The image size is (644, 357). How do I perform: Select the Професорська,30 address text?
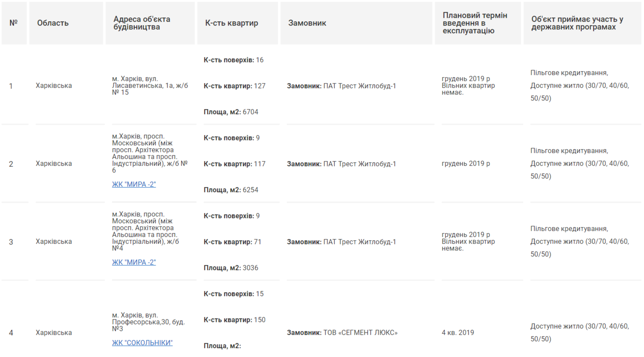pos(148,322)
